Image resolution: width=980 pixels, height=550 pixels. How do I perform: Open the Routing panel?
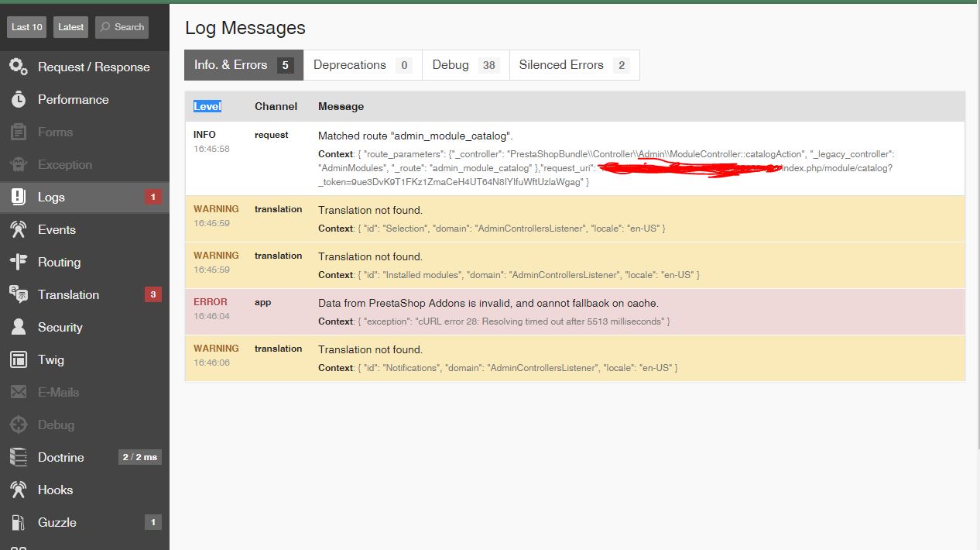[x=84, y=262]
